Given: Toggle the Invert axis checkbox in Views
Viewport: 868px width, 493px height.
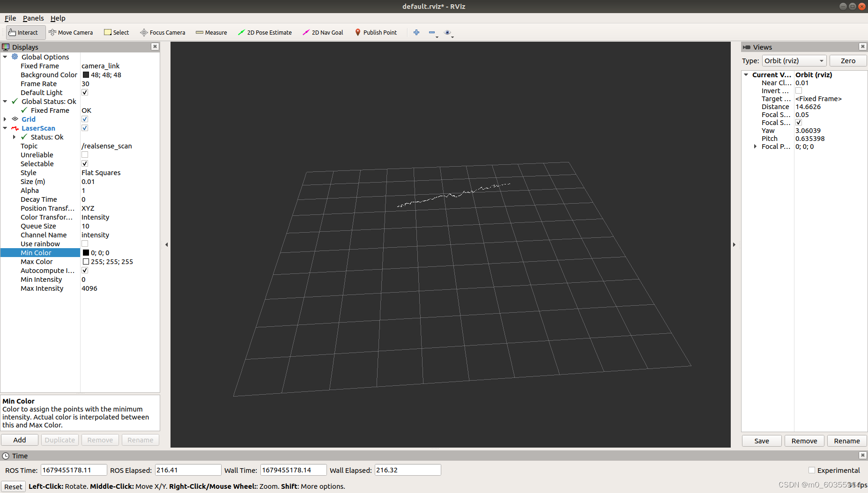Looking at the screenshot, I should tap(799, 91).
